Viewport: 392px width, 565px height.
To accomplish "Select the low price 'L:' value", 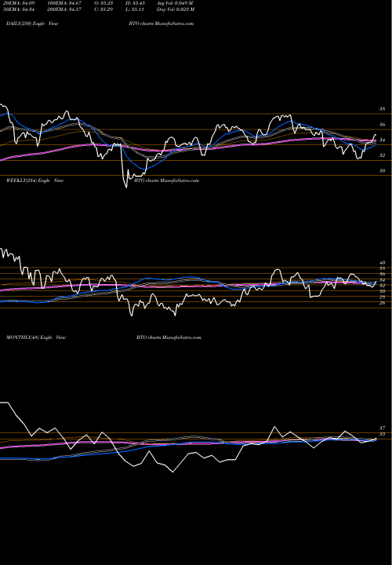I will pyautogui.click(x=134, y=9).
